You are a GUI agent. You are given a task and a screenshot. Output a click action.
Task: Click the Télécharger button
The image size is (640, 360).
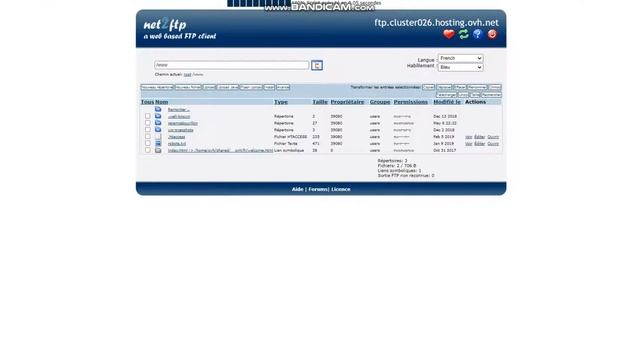(447, 95)
